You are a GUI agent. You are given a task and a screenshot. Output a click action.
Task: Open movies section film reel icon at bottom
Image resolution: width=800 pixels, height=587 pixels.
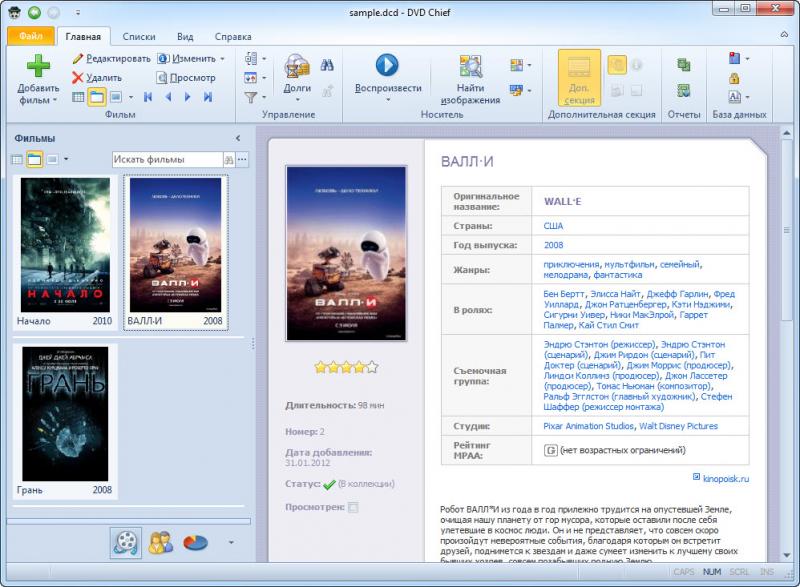(126, 543)
